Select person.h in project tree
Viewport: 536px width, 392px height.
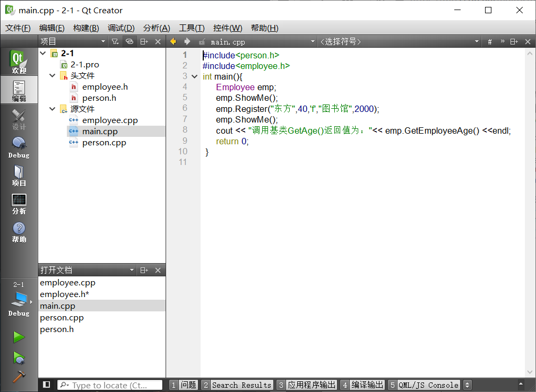tap(99, 98)
